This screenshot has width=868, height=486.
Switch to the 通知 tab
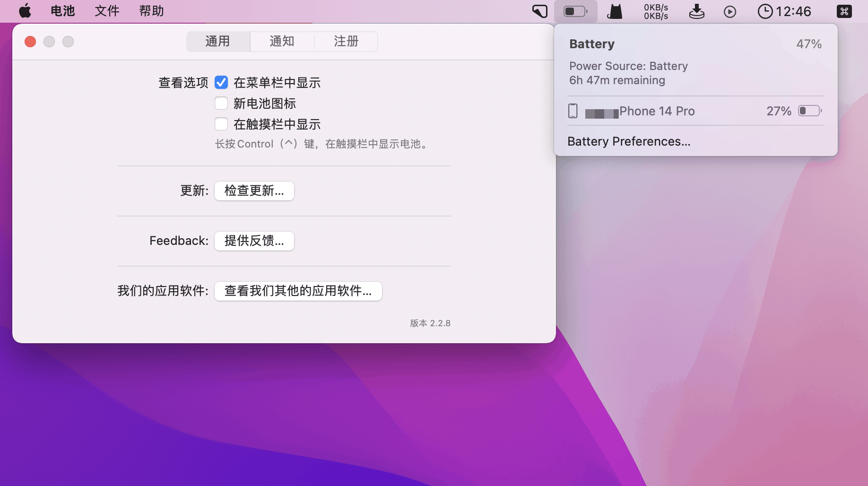click(x=282, y=42)
